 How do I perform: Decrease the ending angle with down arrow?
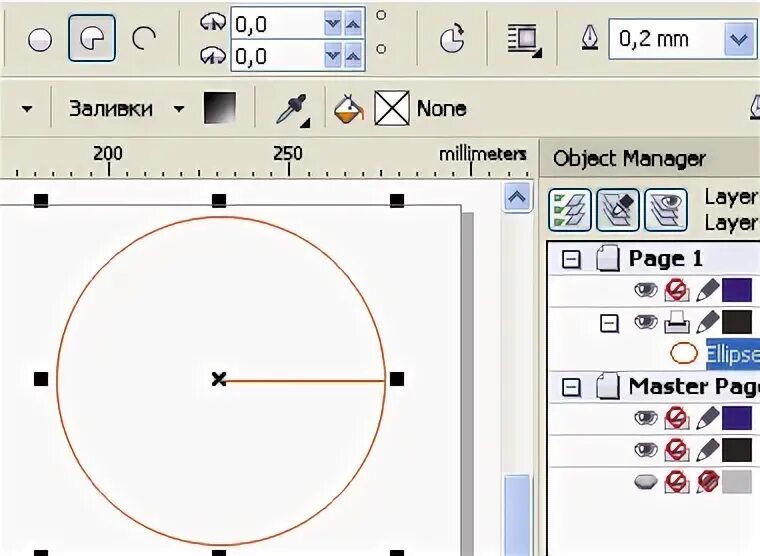[x=333, y=56]
